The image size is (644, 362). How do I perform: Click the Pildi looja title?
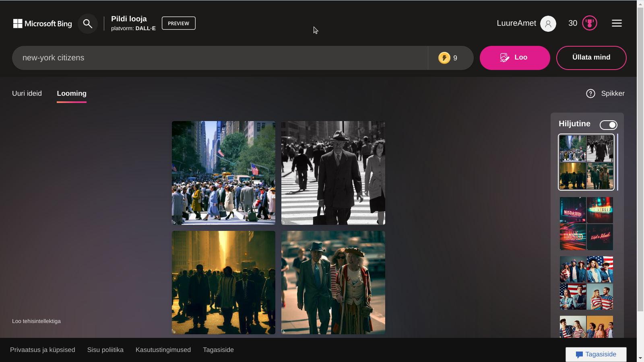point(129,19)
